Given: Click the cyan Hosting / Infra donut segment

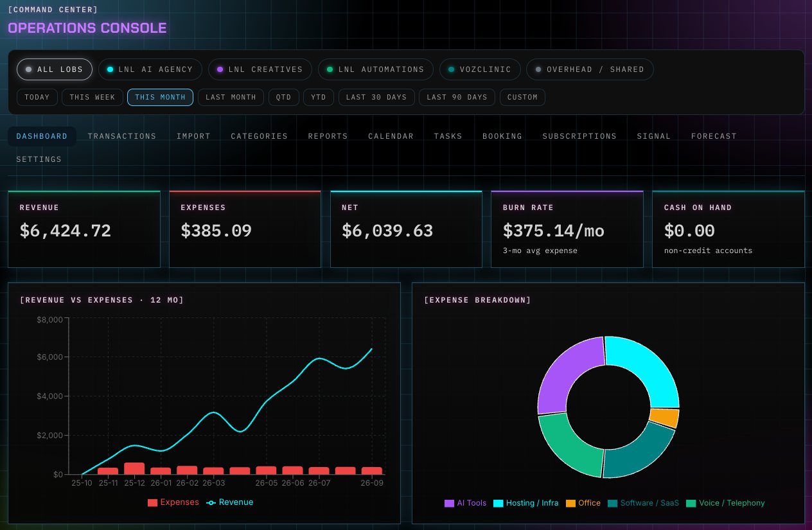Looking at the screenshot, I should coord(648,367).
